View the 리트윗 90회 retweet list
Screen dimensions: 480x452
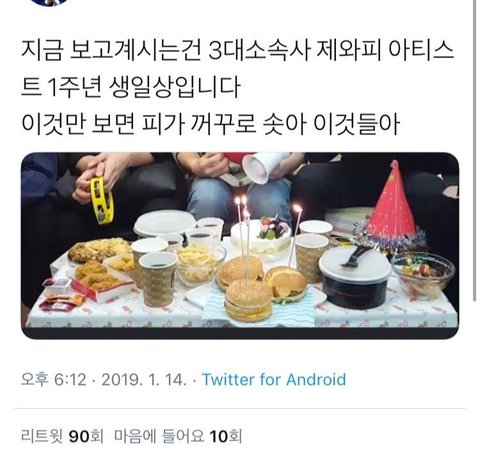(x=62, y=436)
